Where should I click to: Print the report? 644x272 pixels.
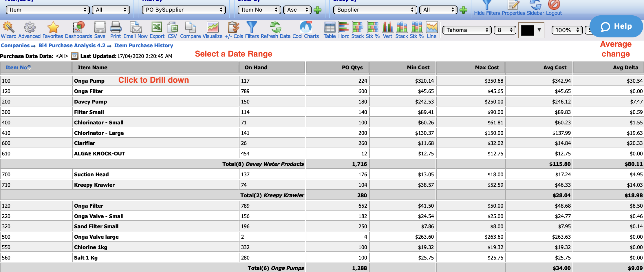coord(116,30)
